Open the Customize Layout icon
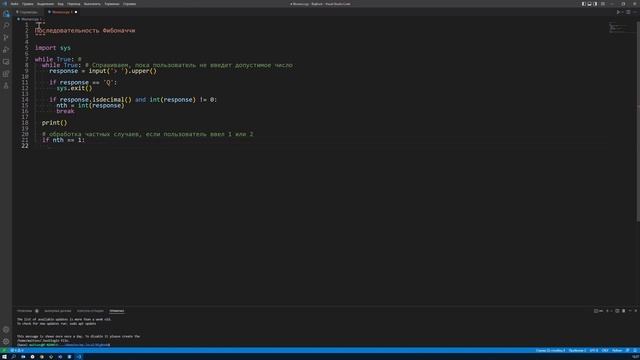 603,4
